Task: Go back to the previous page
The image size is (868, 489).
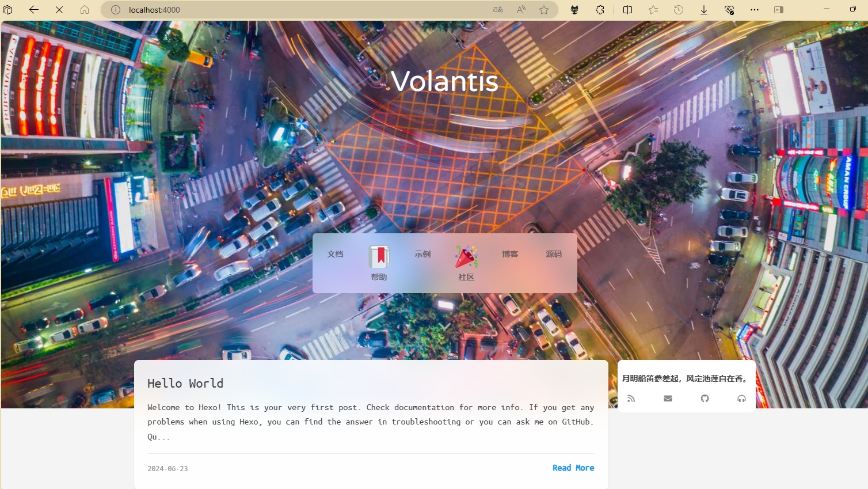Action: pos(34,10)
